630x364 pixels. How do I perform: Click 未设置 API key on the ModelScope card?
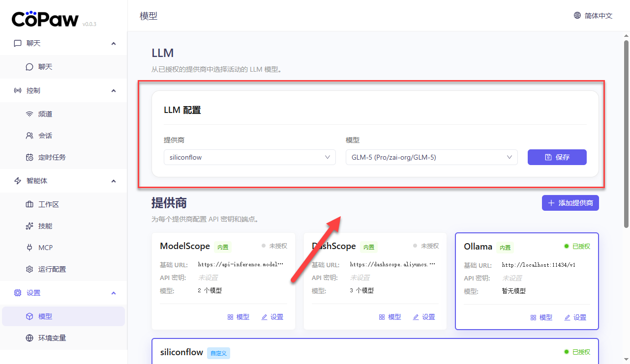pos(208,278)
